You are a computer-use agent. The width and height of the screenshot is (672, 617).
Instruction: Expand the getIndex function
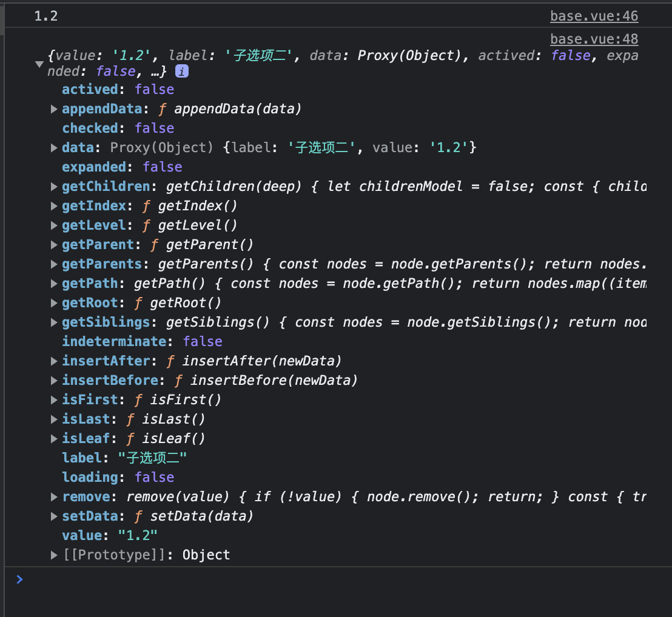53,205
